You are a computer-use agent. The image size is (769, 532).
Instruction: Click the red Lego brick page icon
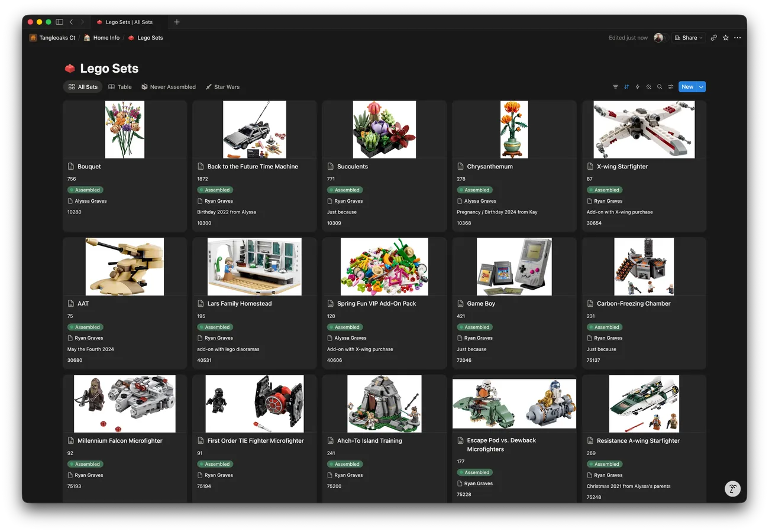70,69
